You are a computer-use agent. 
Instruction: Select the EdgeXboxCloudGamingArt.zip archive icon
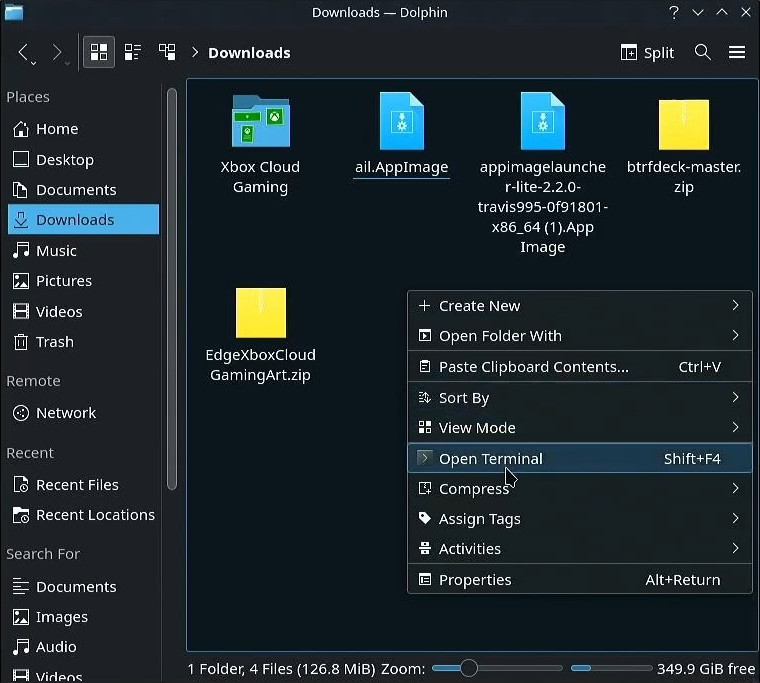[261, 313]
